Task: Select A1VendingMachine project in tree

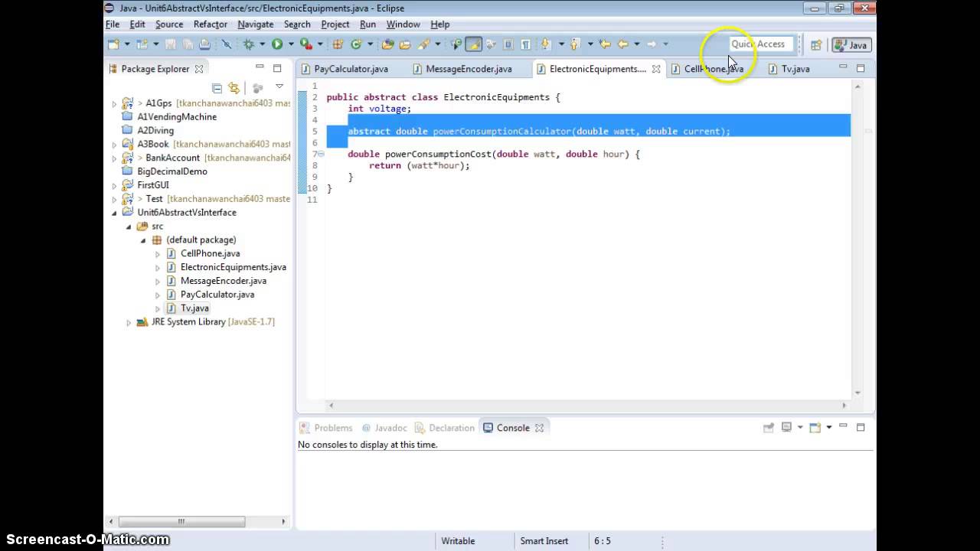Action: pyautogui.click(x=177, y=117)
